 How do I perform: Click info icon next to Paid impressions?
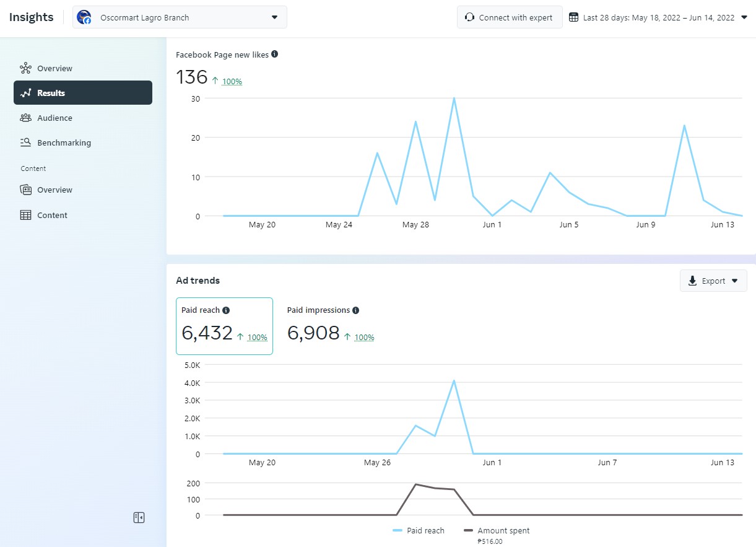(355, 310)
